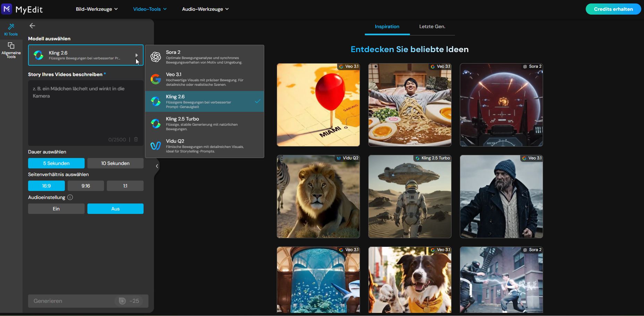
Task: Select Vidu Q2 model option
Action: [x=205, y=146]
